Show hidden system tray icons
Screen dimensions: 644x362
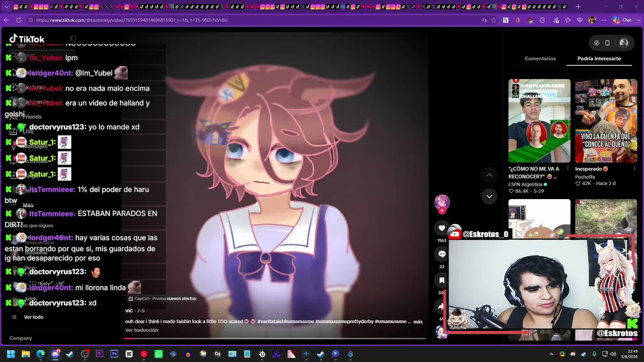(x=551, y=354)
